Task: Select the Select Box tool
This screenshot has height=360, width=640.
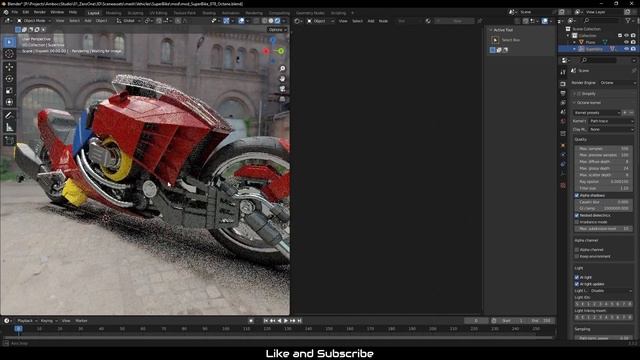Action: pyautogui.click(x=9, y=42)
